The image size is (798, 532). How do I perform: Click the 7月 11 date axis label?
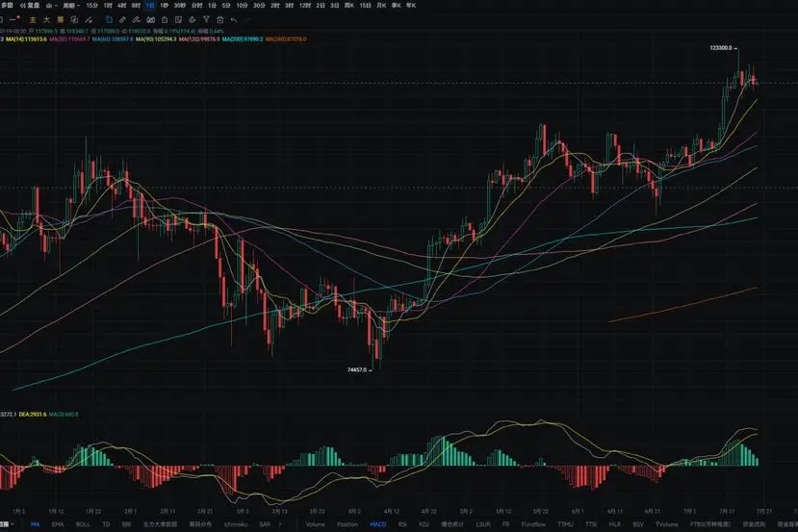(x=727, y=511)
